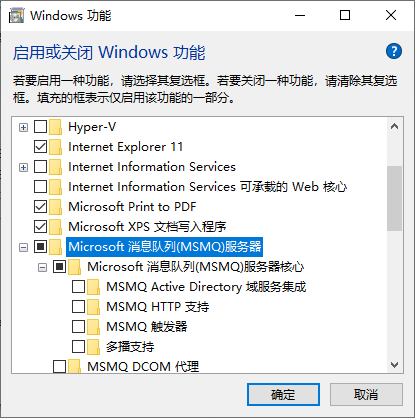Click the 取消 button
This screenshot has height=418, width=415.
[x=366, y=395]
